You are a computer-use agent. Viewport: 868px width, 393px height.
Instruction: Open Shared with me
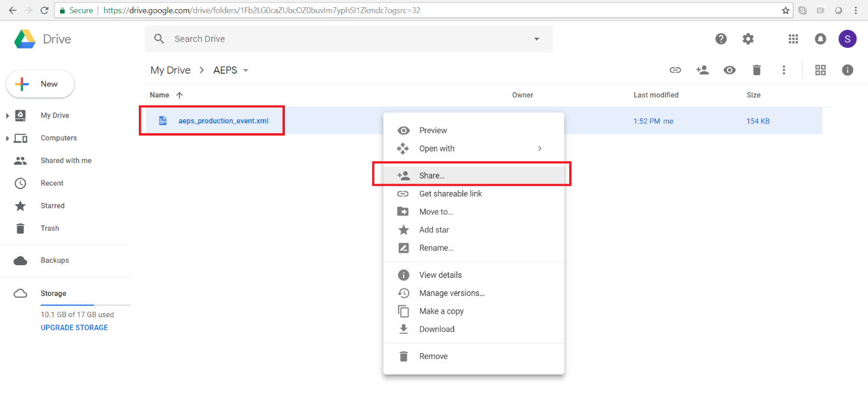tap(66, 160)
